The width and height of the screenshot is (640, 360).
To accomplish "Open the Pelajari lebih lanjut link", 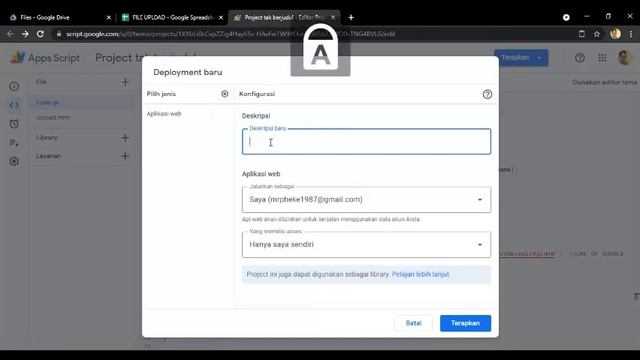I will 420,274.
